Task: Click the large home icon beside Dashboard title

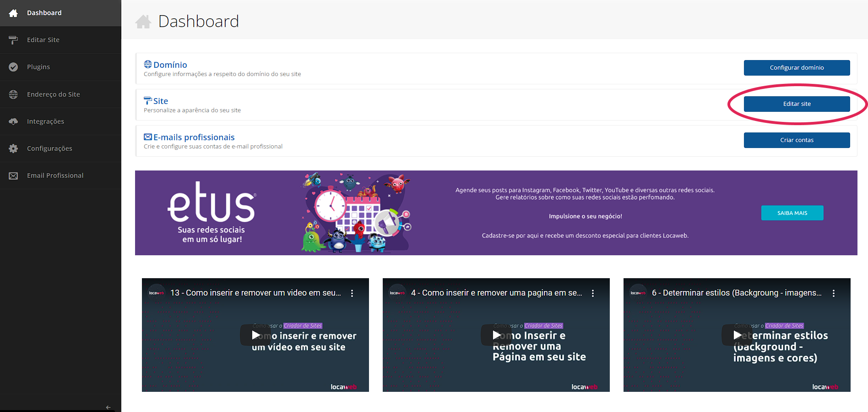Action: pos(143,22)
